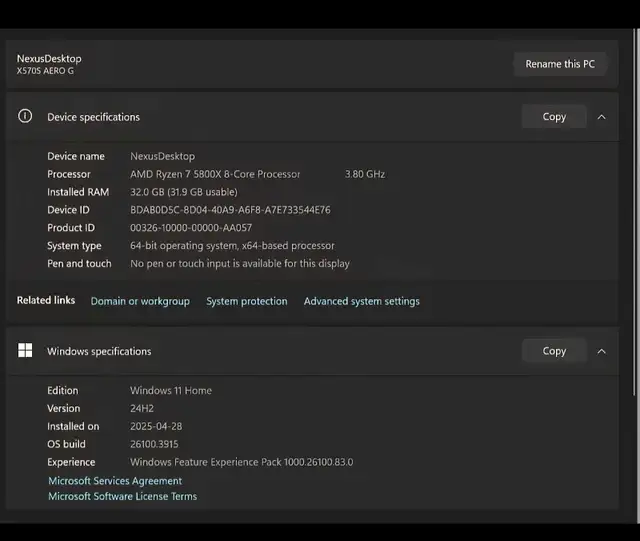Click the 2025-04-28 installed on date
The height and width of the screenshot is (541, 640).
tap(156, 427)
